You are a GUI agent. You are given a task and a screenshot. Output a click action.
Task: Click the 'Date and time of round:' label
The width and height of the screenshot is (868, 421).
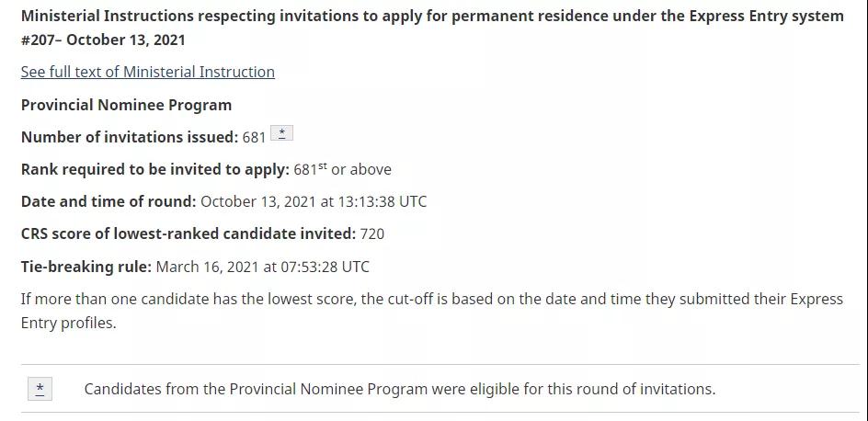108,201
